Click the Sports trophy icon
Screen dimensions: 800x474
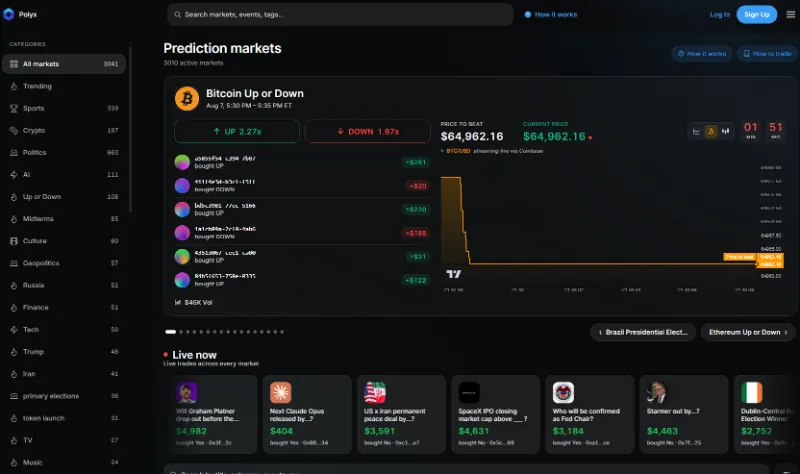(14, 108)
